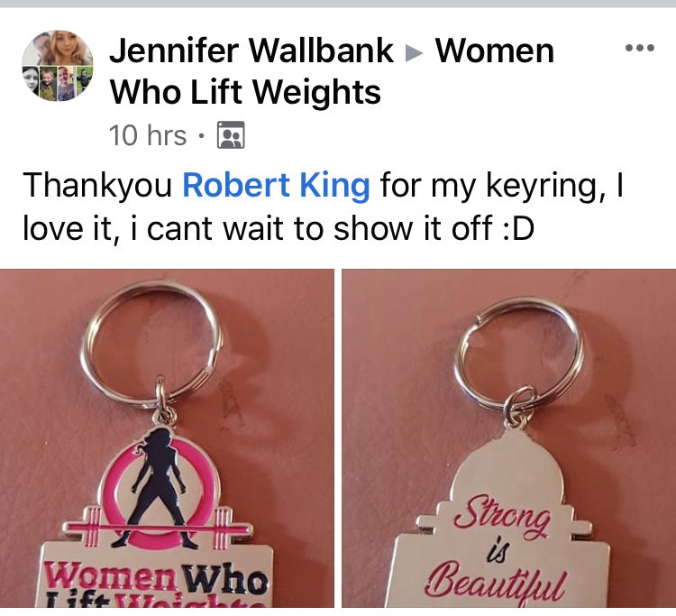Tap the pink barbell graphic on keyring
The height and width of the screenshot is (616, 676).
click(158, 529)
